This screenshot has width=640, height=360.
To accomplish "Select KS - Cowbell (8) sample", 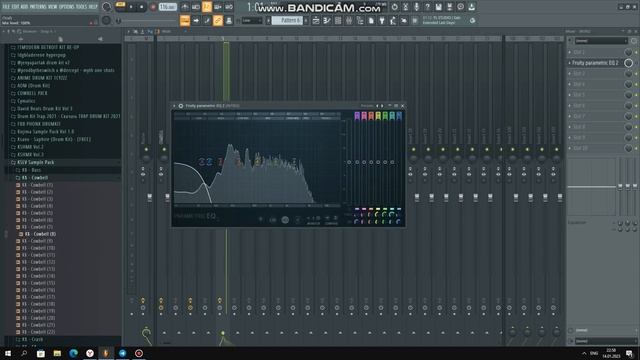I will [x=40, y=234].
